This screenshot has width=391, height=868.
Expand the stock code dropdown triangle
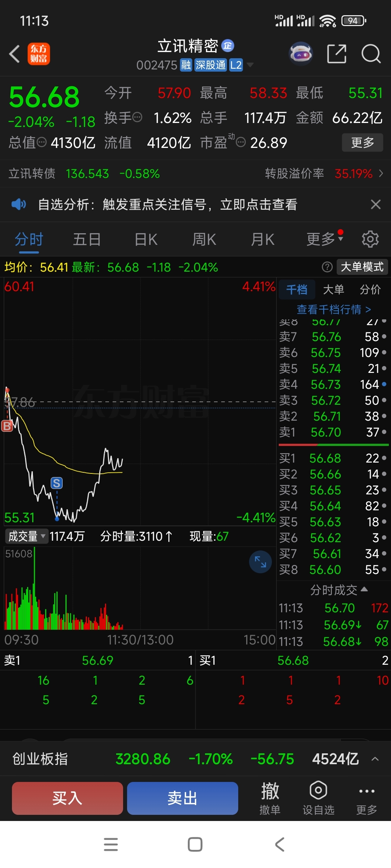point(250,65)
